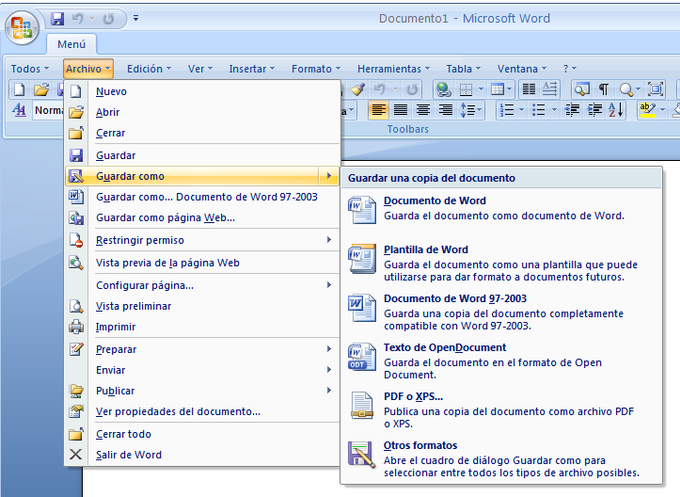Open Customize Quick Access Toolbar dropdown
680x497 pixels.
point(136,18)
